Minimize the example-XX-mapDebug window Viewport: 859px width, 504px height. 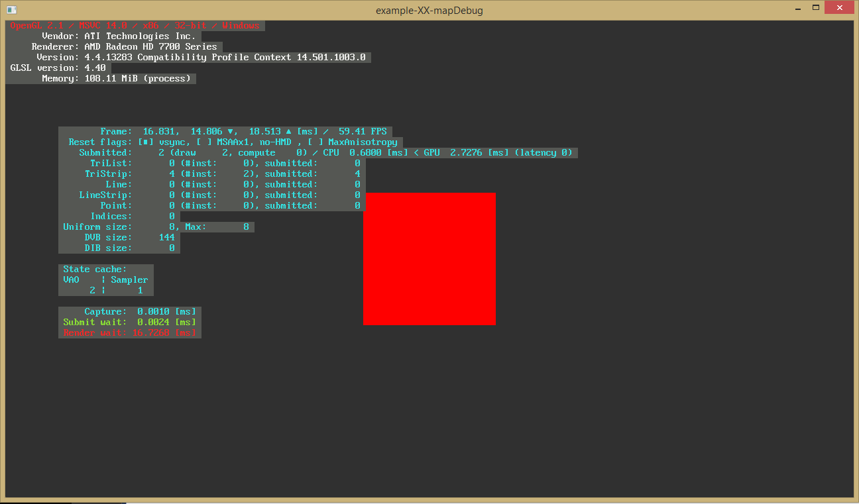click(797, 7)
